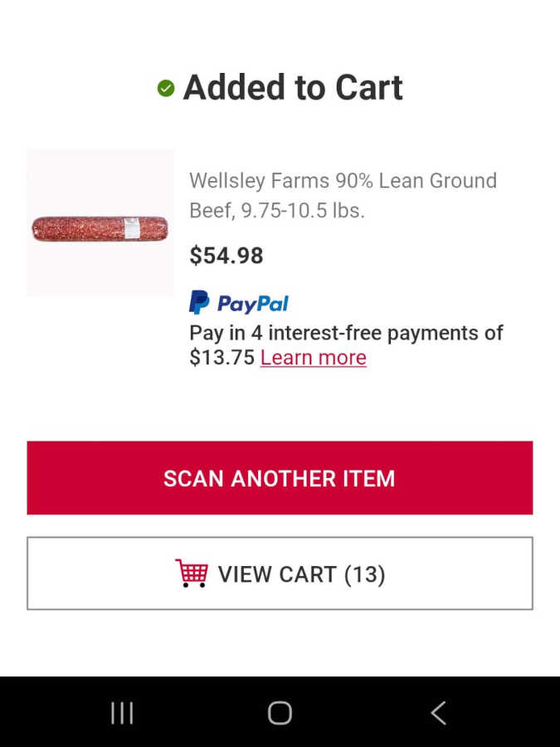
Task: Click the Pay in 4 interest-free payments text
Action: pyautogui.click(x=346, y=333)
